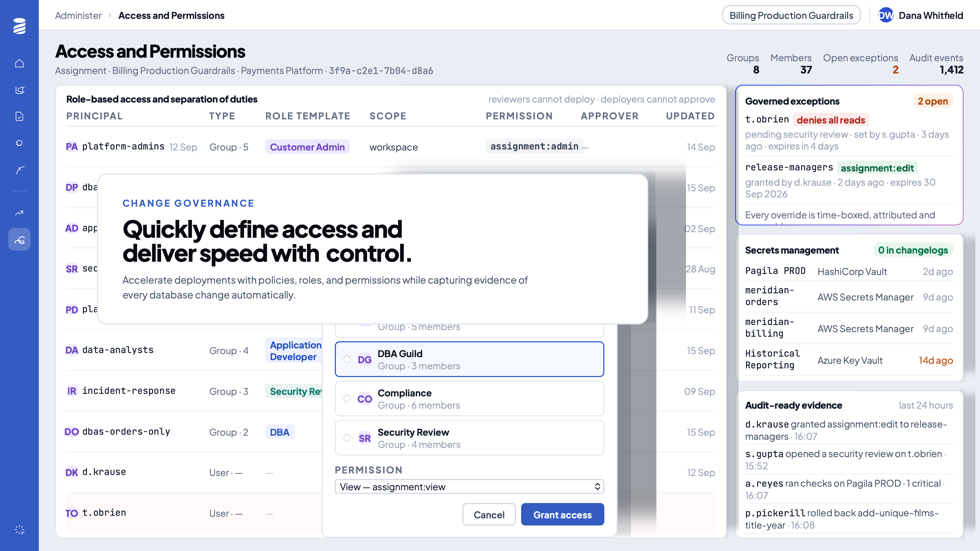Click the Billing Production Guardrails selector
The width and height of the screenshot is (980, 551).
791,15
